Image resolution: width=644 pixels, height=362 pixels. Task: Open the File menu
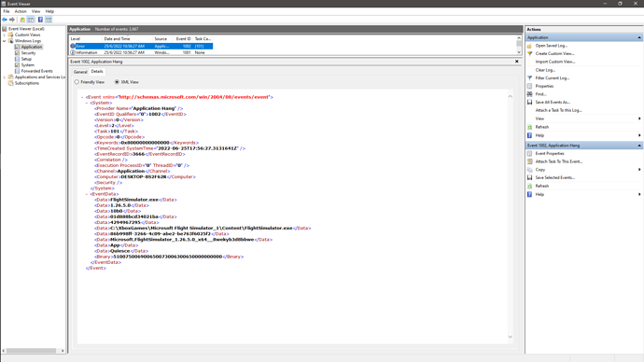click(7, 11)
